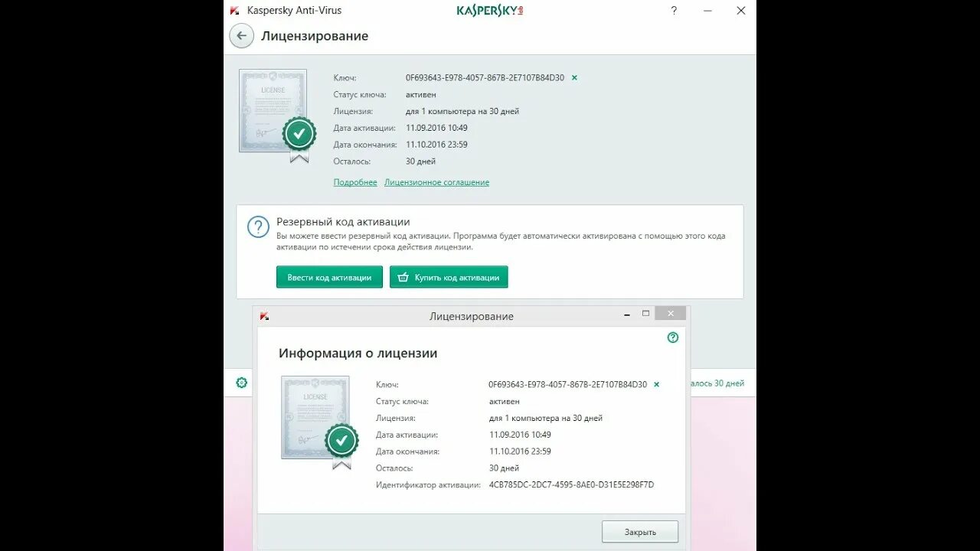Screen dimensions: 980x551
Task: Click the 'осталось 30 дней' status text
Action: pyautogui.click(x=717, y=383)
